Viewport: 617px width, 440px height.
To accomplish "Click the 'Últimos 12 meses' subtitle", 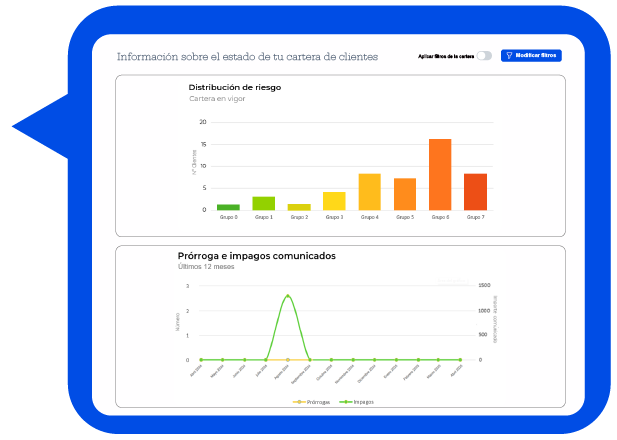I will click(x=206, y=267).
